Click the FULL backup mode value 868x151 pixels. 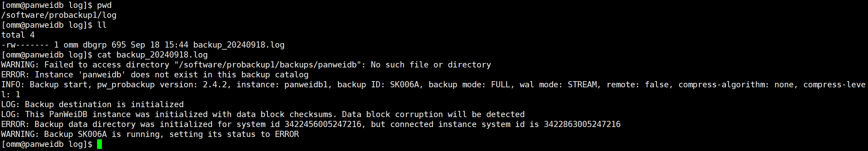click(501, 85)
